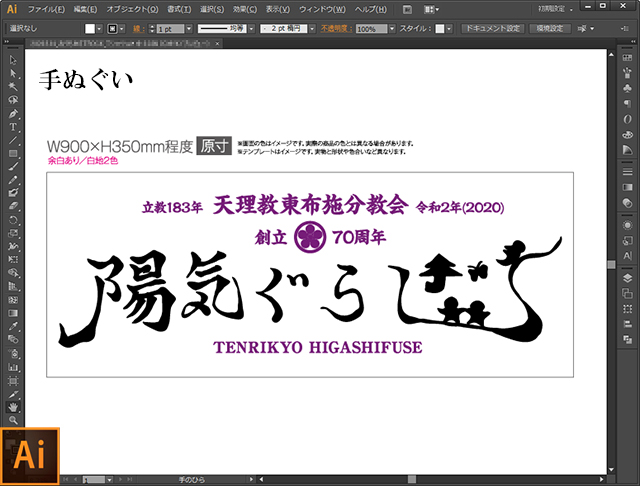Select the Pen tool
Image resolution: width=640 pixels, height=486 pixels.
click(13, 113)
